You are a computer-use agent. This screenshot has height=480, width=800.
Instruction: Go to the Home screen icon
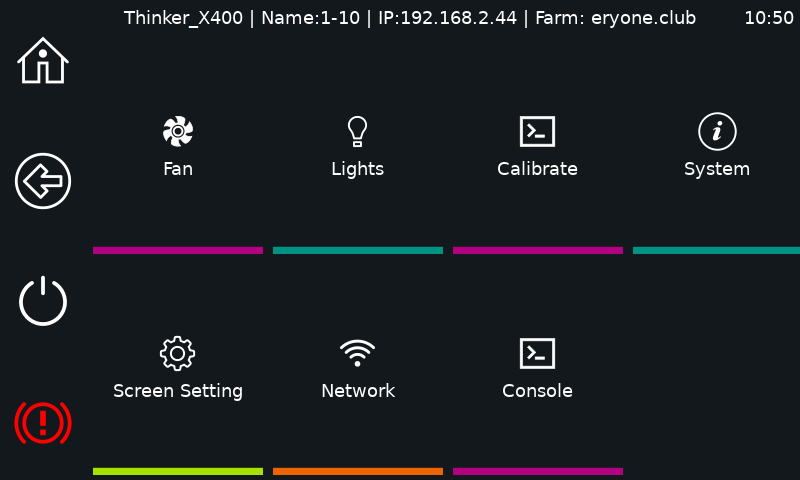(x=43, y=61)
